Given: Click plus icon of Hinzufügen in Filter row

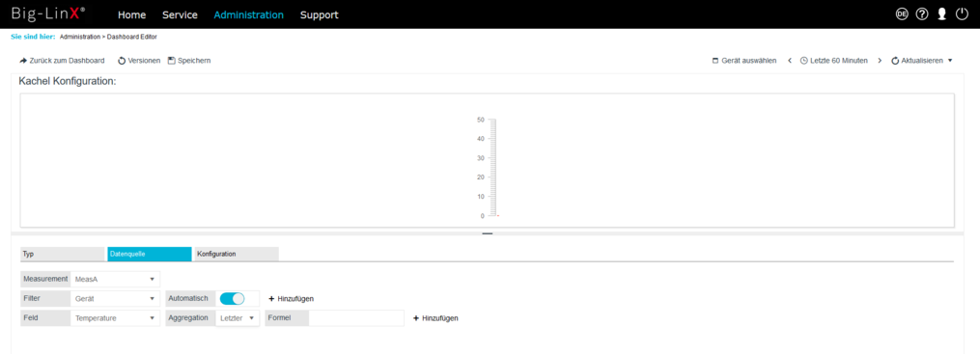Looking at the screenshot, I should (271, 298).
